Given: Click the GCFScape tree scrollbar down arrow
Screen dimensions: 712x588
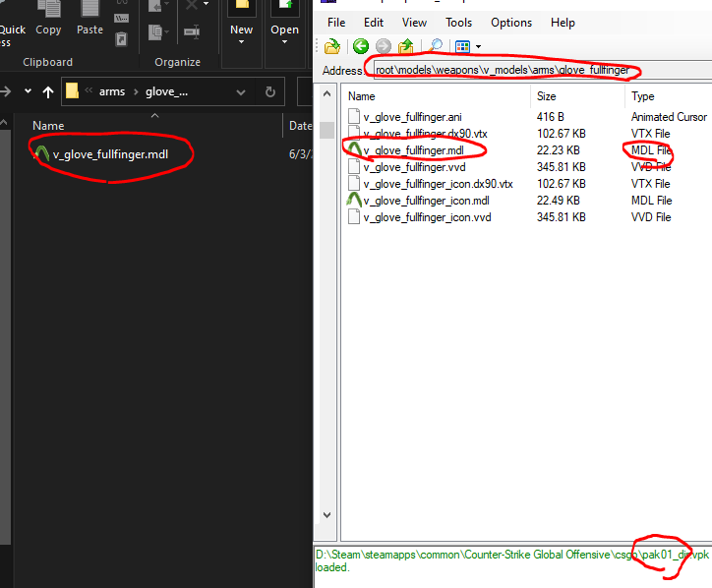Looking at the screenshot, I should tap(326, 515).
